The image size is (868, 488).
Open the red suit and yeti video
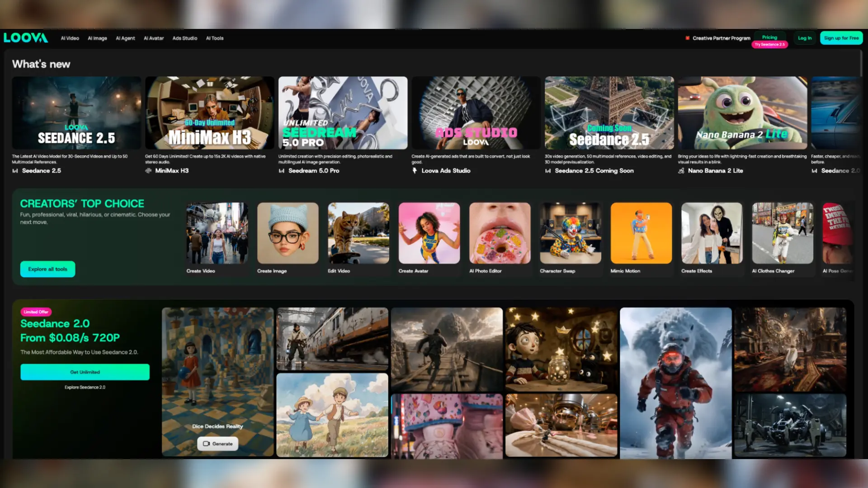tap(676, 383)
